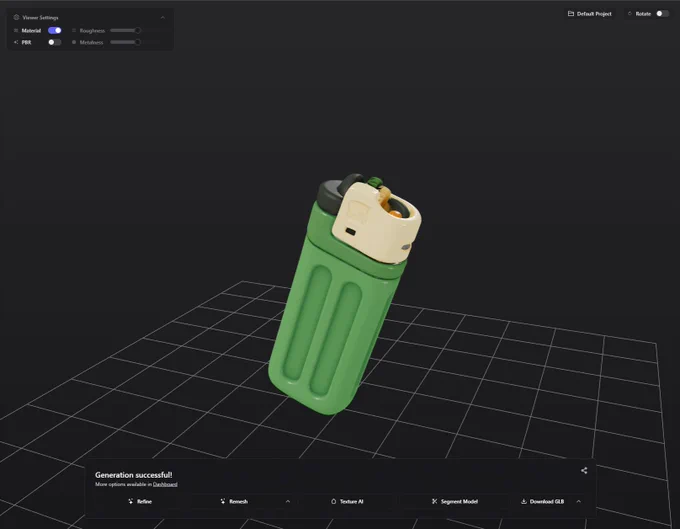Expand the Remesh options chevron
The height and width of the screenshot is (529, 680).
point(288,501)
